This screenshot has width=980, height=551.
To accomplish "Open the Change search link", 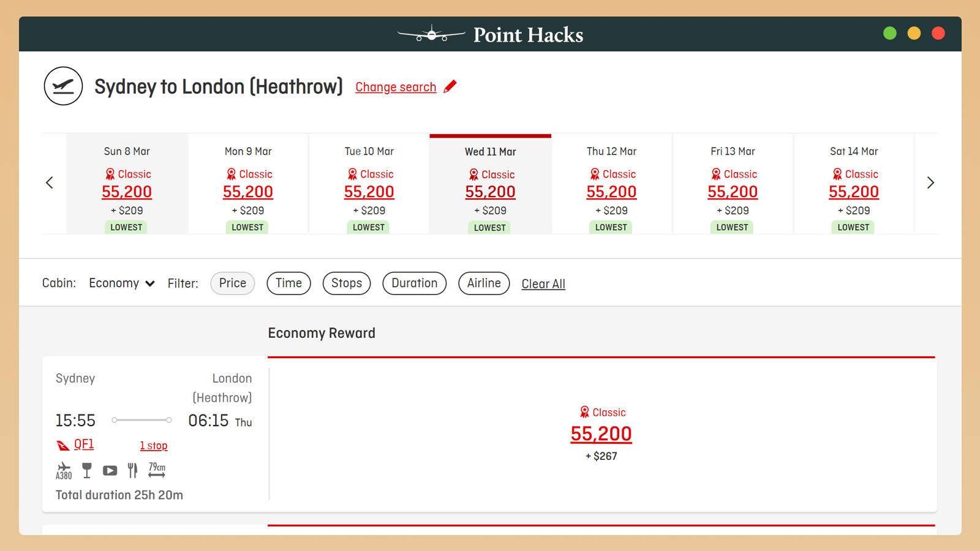I will tap(396, 87).
